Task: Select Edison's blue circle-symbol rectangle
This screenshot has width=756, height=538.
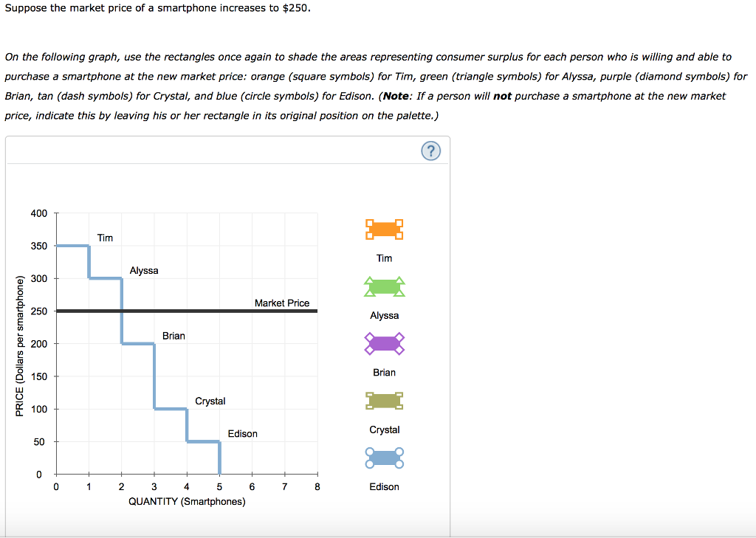Action: click(x=384, y=458)
